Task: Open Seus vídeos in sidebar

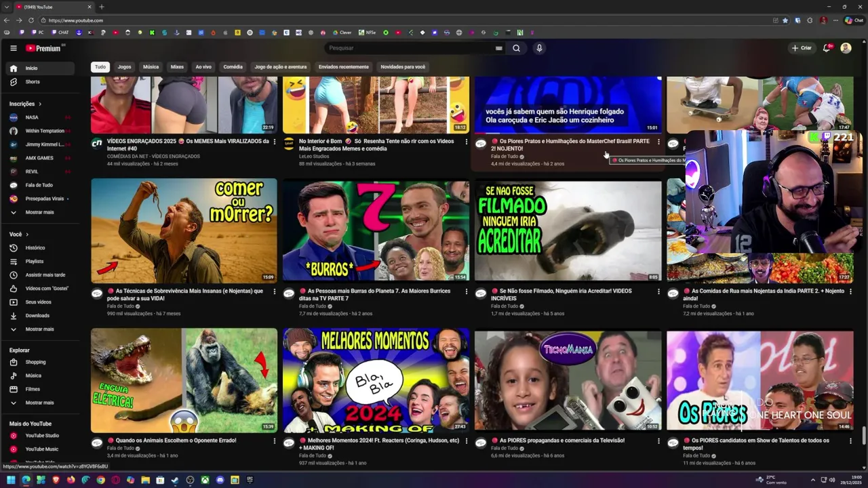Action: click(x=41, y=302)
